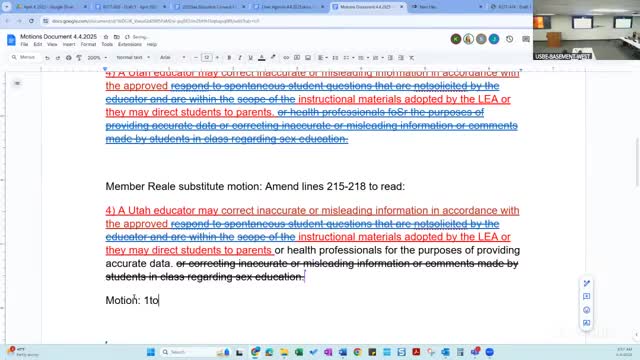
Task: Open the text align dropdown
Action: click(x=322, y=58)
